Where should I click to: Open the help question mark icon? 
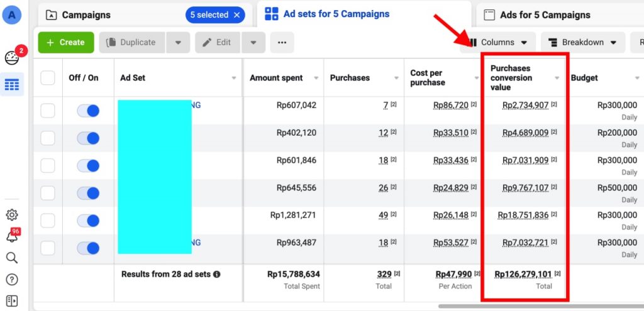12,280
